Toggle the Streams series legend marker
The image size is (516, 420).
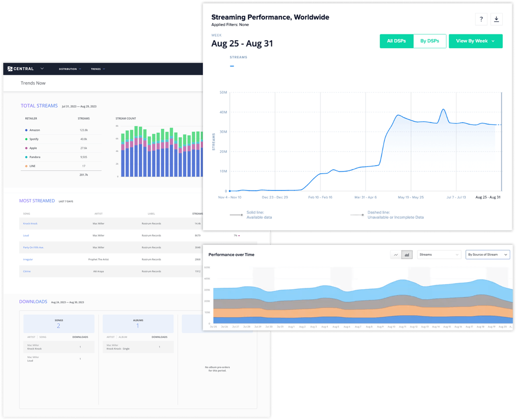point(232,66)
